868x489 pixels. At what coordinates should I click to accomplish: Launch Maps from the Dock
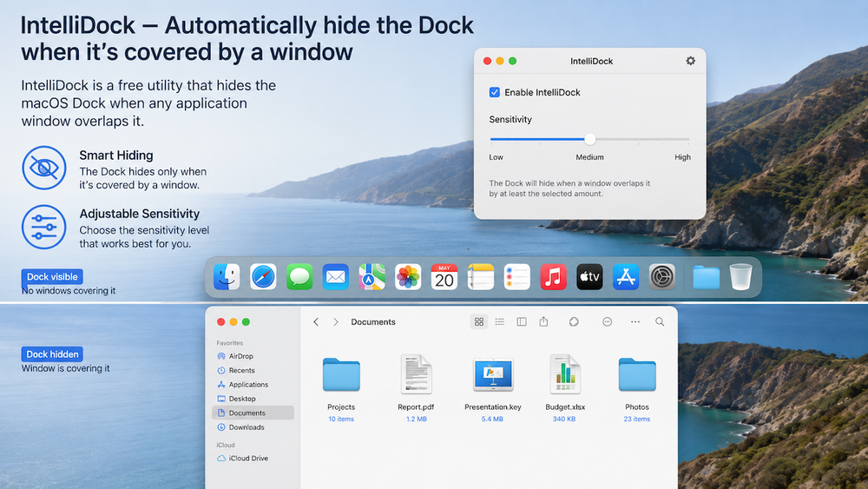coord(372,277)
